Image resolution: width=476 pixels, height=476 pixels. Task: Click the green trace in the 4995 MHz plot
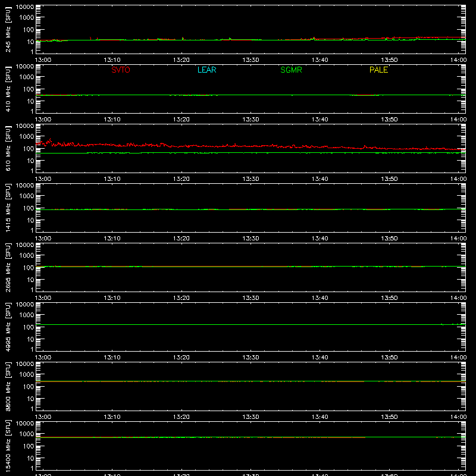250,324
